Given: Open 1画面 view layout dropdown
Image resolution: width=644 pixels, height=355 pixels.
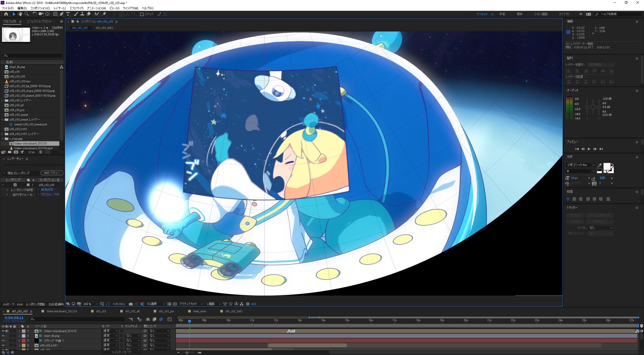Looking at the screenshot, I should 214,304.
